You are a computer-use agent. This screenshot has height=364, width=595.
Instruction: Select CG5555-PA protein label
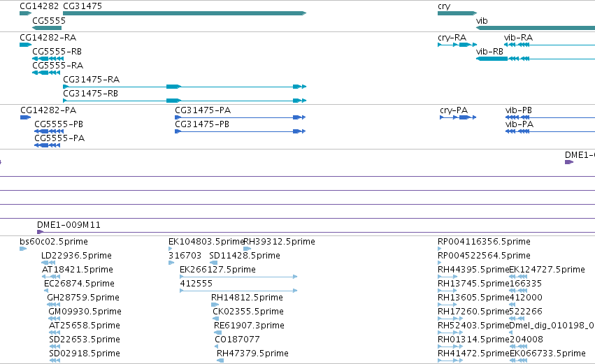59,138
